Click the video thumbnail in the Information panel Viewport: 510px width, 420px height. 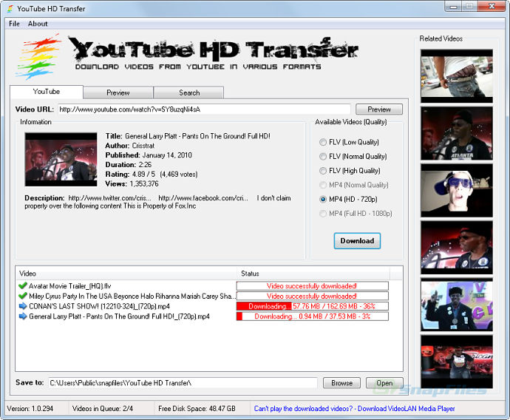pyautogui.click(x=61, y=160)
